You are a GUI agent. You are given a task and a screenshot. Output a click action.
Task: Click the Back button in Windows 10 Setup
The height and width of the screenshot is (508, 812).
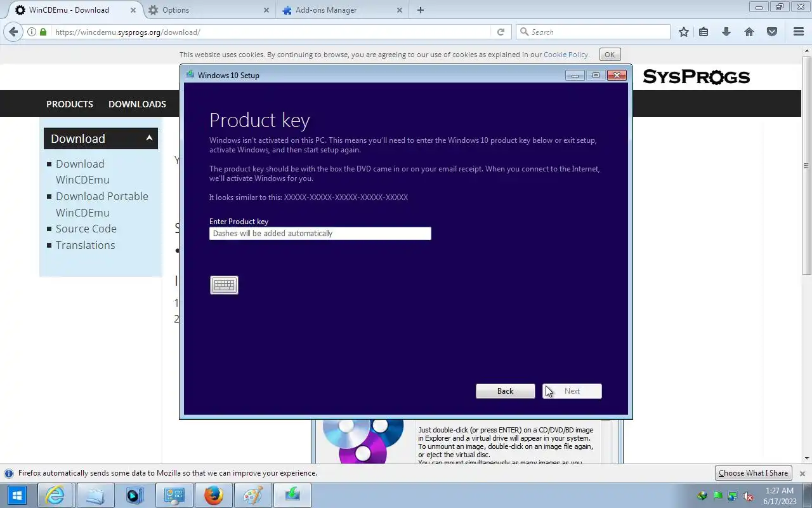[505, 391]
